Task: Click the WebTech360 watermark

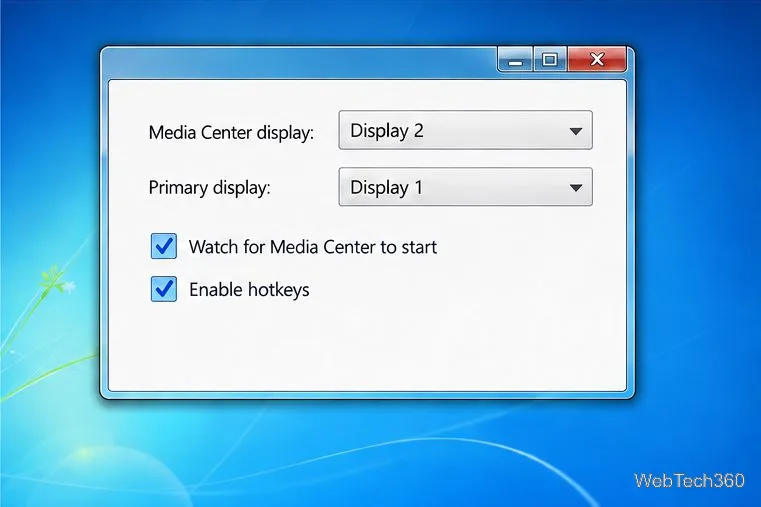Action: click(x=689, y=480)
